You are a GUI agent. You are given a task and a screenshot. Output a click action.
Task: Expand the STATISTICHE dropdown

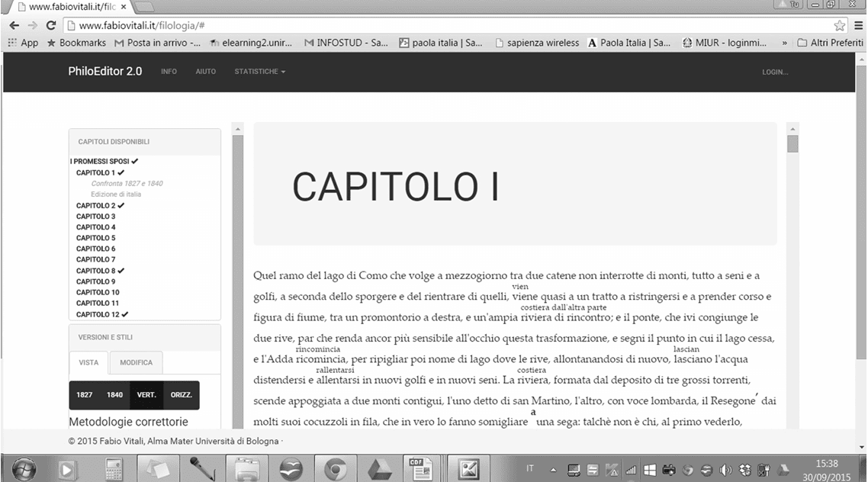pyautogui.click(x=259, y=72)
